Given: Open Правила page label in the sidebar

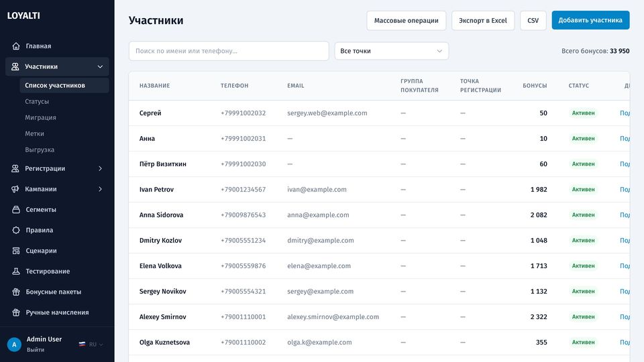Looking at the screenshot, I should pos(40,230).
